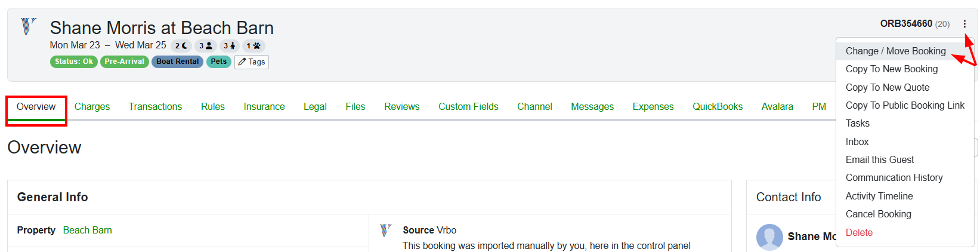Click the nights moon badge
The height and width of the screenshot is (252, 980).
(181, 46)
